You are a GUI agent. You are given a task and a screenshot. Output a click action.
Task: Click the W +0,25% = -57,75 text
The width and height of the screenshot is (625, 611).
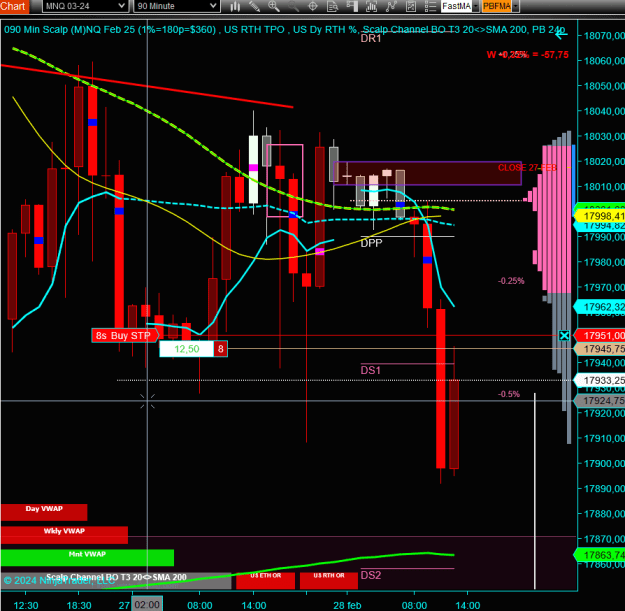click(x=528, y=55)
